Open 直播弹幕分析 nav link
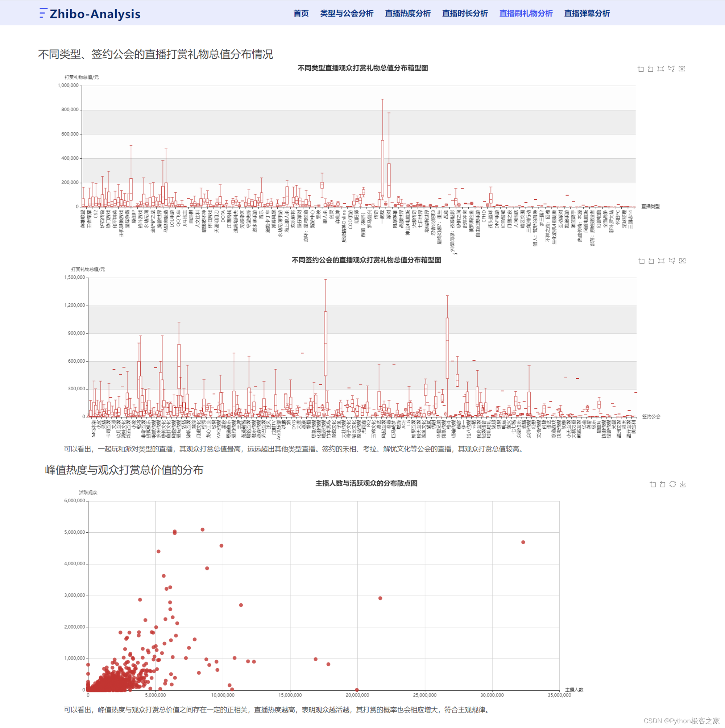The image size is (725, 728). coord(587,13)
